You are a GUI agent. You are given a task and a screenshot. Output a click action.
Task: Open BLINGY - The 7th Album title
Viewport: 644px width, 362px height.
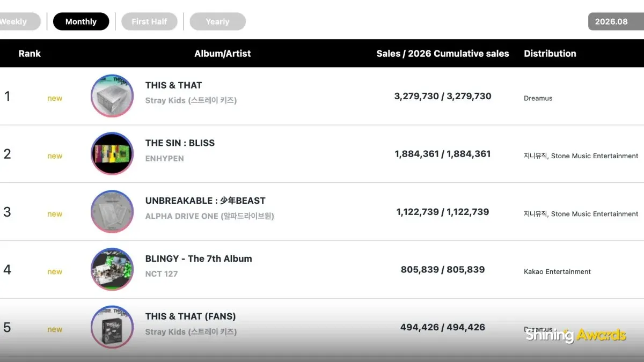click(199, 258)
